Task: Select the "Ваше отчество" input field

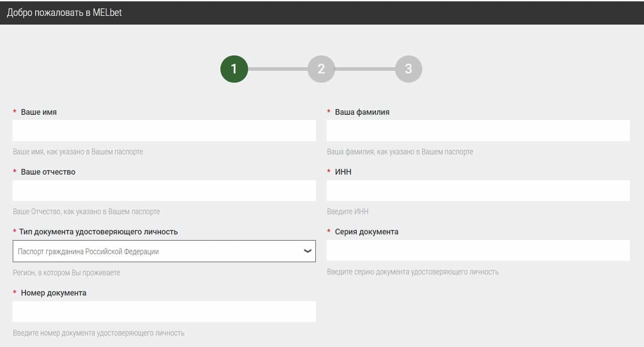Action: tap(164, 190)
